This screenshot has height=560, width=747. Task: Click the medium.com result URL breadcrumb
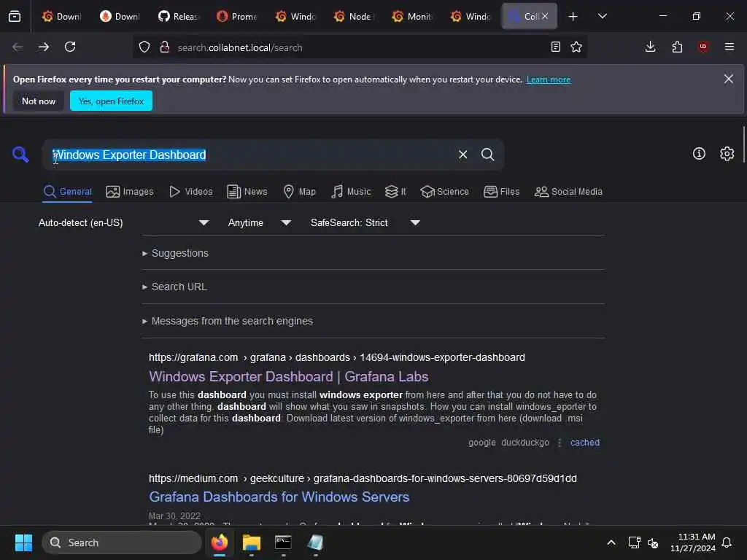363,478
